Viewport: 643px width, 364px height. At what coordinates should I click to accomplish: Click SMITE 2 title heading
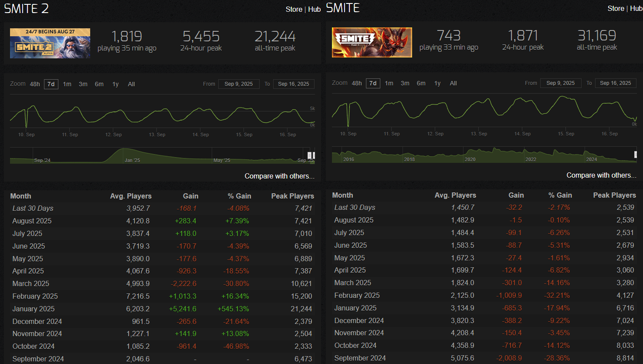tap(27, 9)
